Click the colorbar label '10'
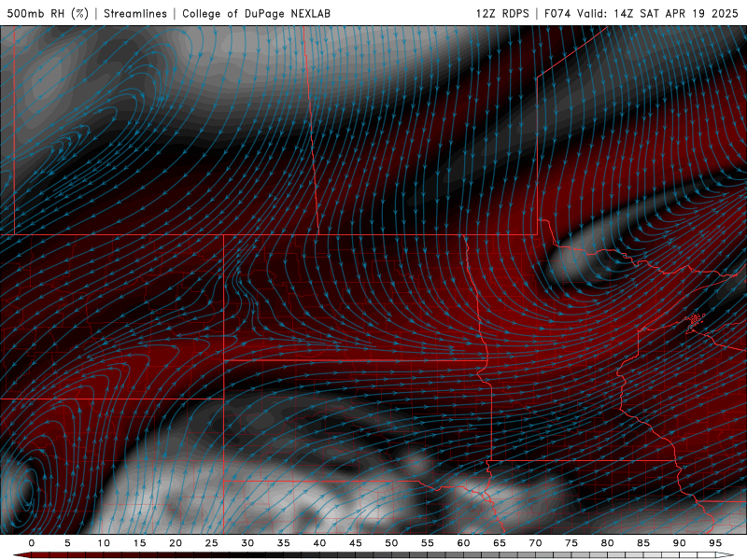 click(104, 543)
